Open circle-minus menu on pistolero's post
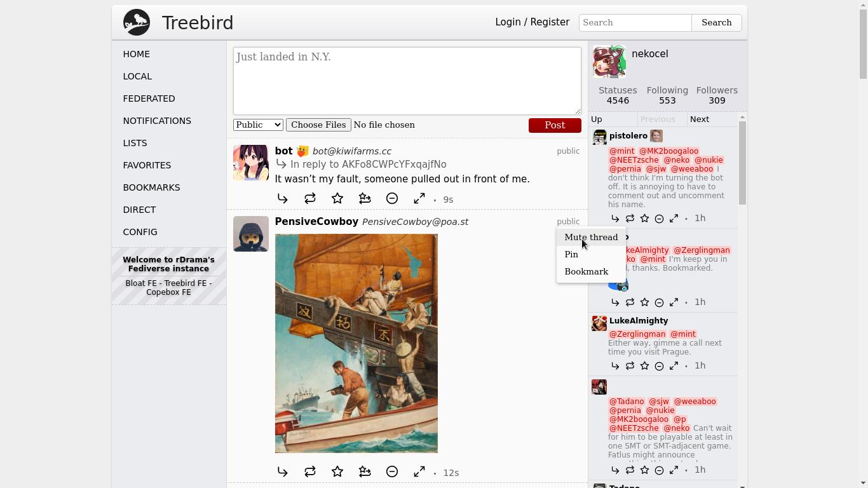868x488 pixels. (x=659, y=219)
